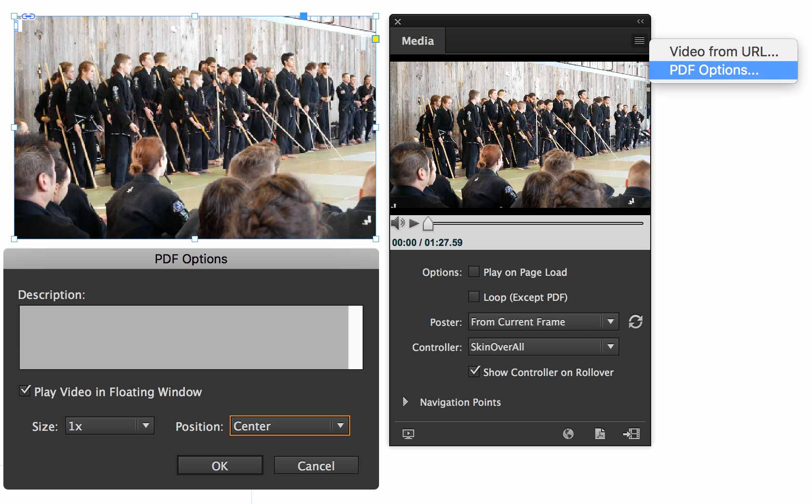The width and height of the screenshot is (812, 504).
Task: Play the video preview
Action: 414,223
